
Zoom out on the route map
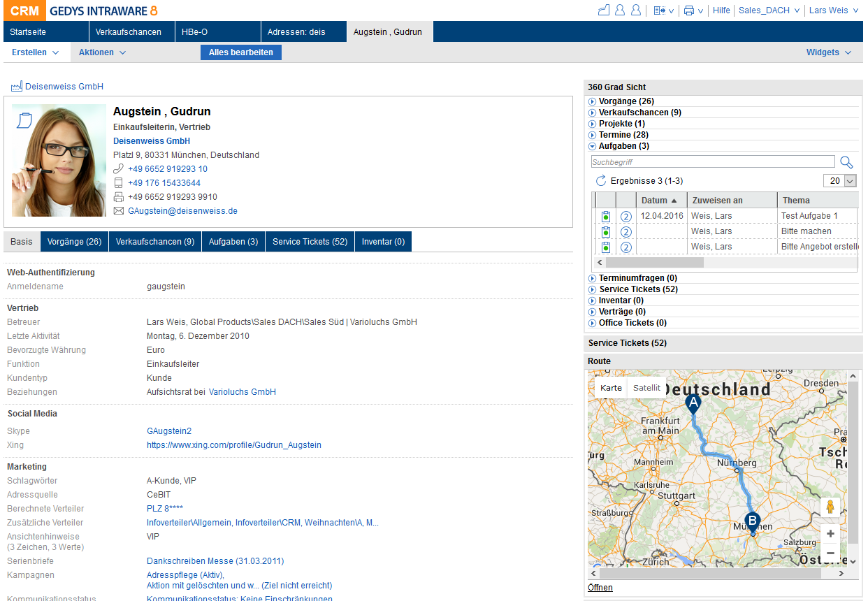pos(830,553)
